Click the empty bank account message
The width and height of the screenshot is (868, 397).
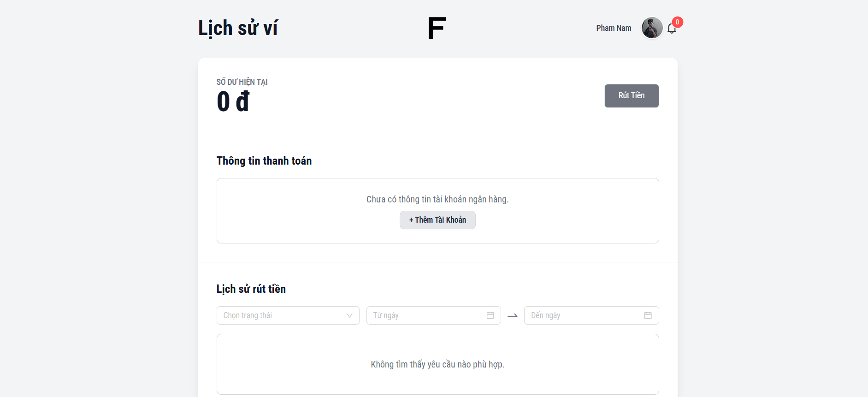437,199
